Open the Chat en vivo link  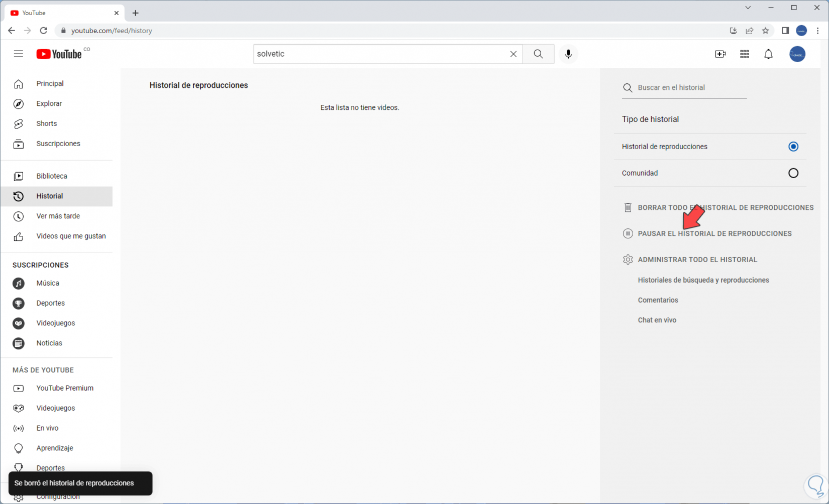pyautogui.click(x=657, y=320)
